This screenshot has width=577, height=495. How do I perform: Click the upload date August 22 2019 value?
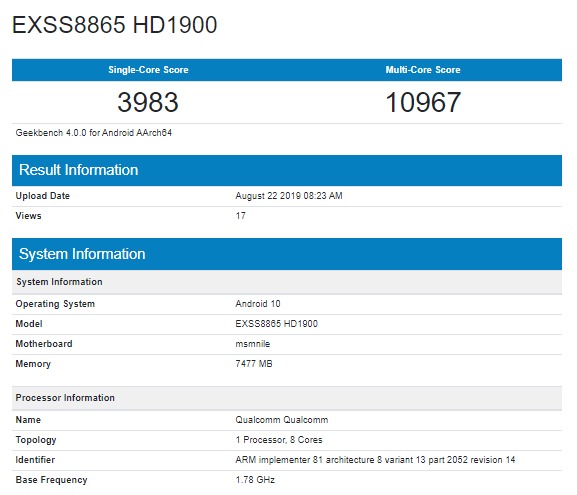tap(289, 196)
